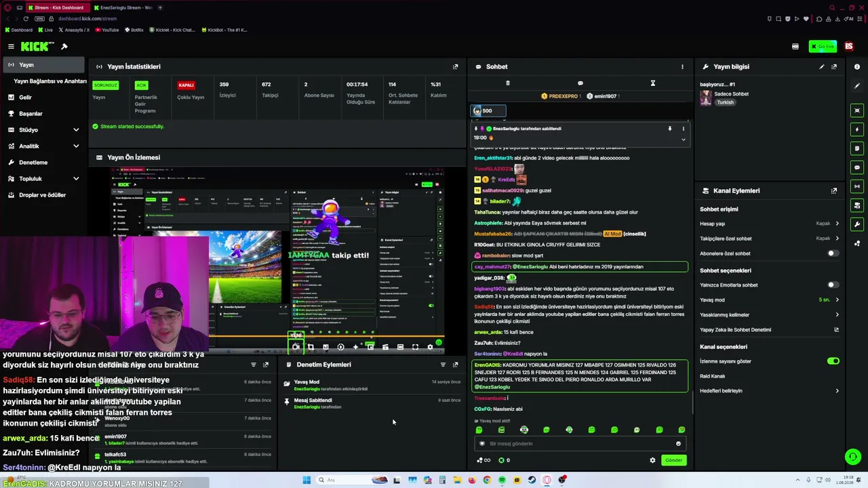This screenshot has height=488, width=868.
Task: Toggle Abonelere özel sohbet switch
Action: pos(833,253)
